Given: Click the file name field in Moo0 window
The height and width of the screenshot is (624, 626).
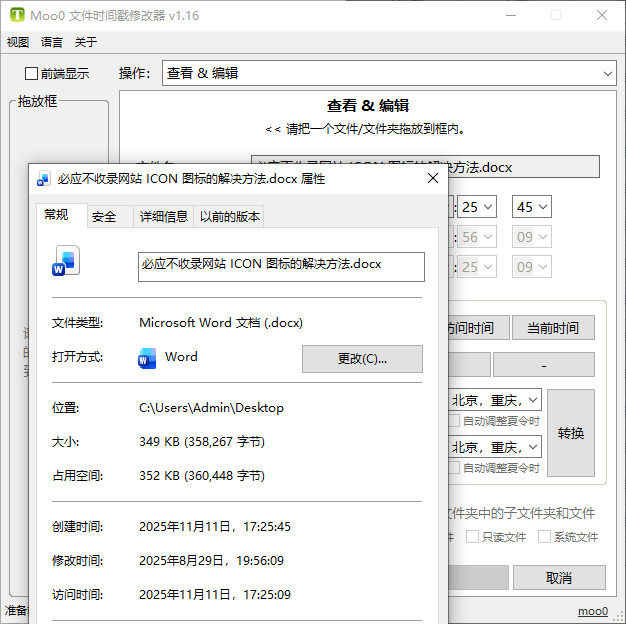Looking at the screenshot, I should click(x=425, y=166).
